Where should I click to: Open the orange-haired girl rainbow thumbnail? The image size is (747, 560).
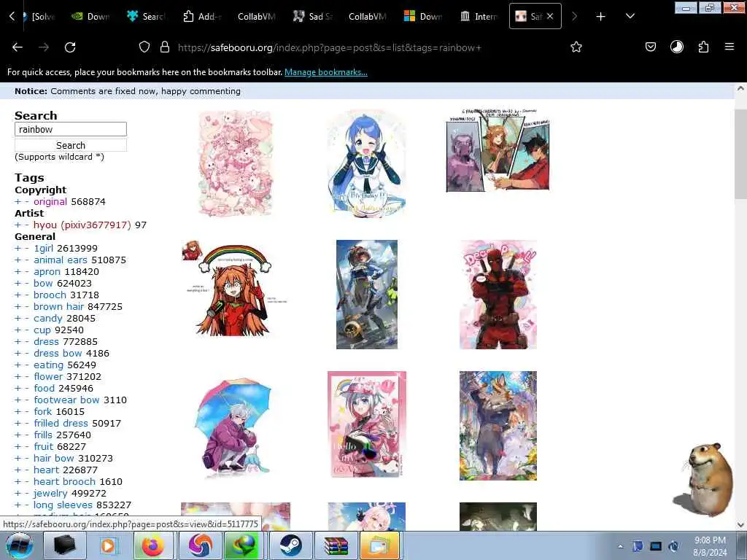[x=235, y=289]
